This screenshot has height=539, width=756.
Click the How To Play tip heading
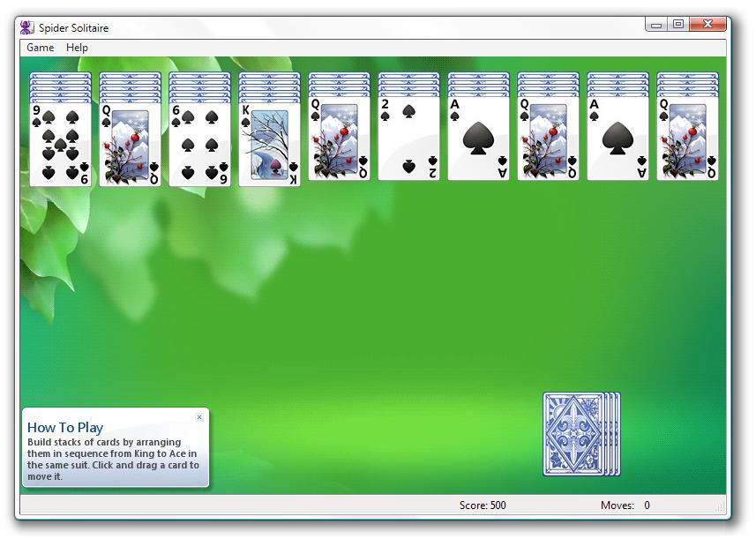click(65, 428)
